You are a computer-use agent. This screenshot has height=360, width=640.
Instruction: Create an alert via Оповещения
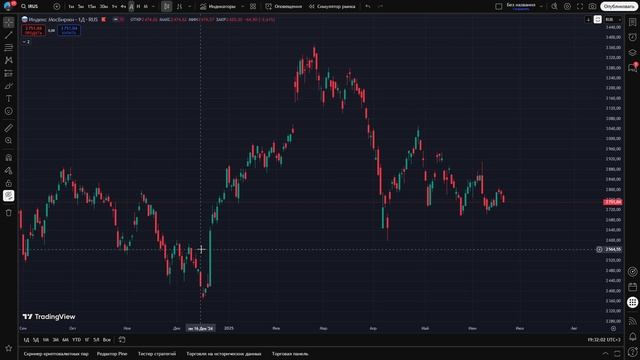coord(284,7)
